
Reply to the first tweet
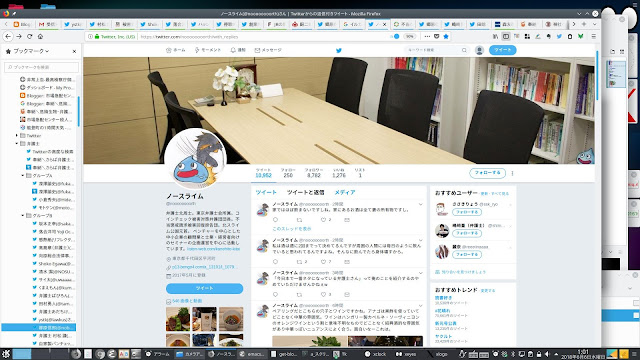[x=275, y=220]
